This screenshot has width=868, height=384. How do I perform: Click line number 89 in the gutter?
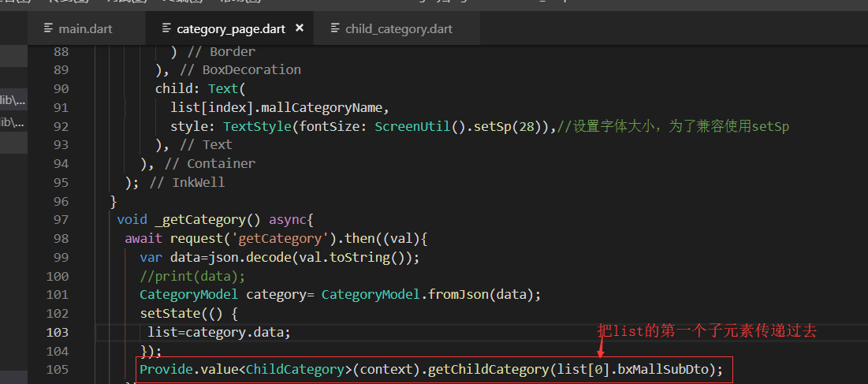[61, 70]
